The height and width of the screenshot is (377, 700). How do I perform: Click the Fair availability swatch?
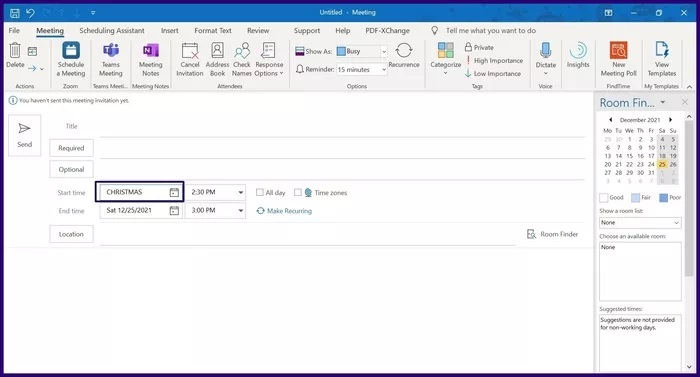coord(635,197)
